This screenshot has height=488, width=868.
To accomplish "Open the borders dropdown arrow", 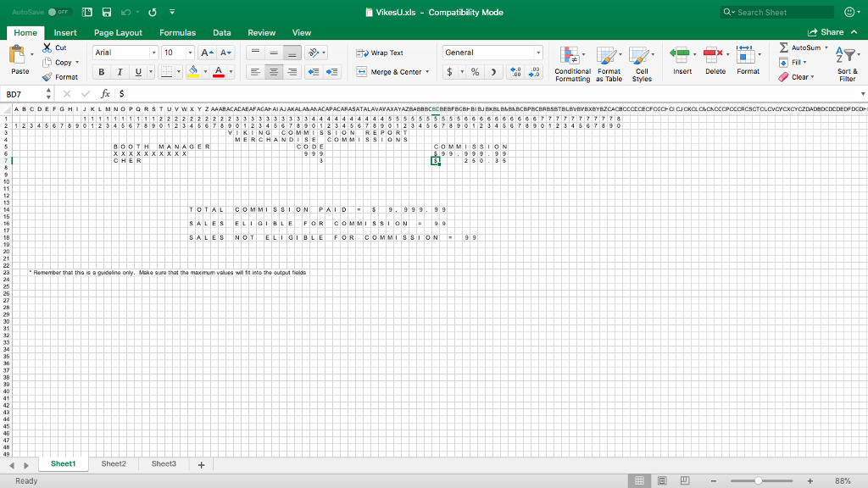I will (179, 72).
